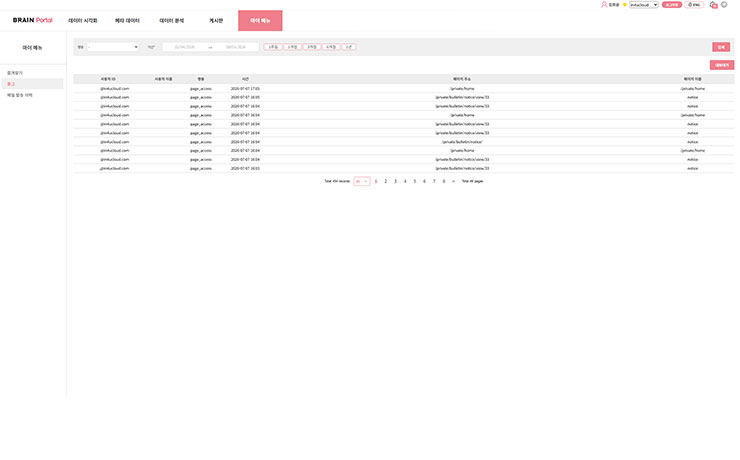Set range with the 1-year button
Viewport: 740px width, 460px height.
coord(348,47)
